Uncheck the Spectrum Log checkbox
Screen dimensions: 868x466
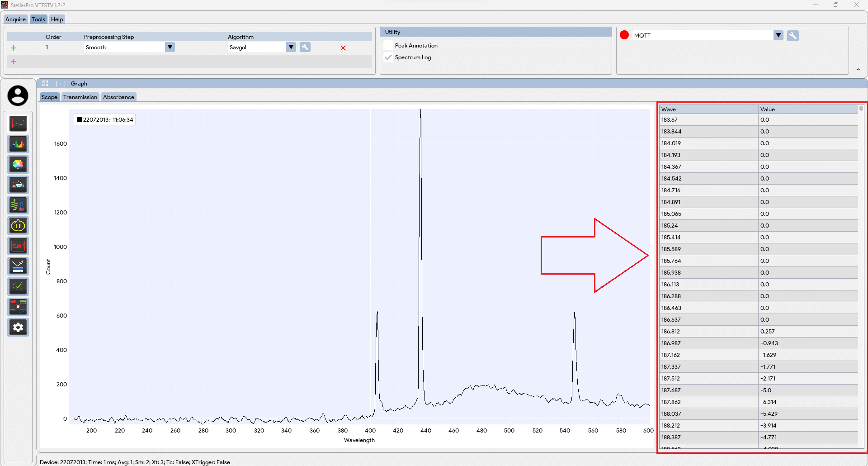(x=388, y=57)
